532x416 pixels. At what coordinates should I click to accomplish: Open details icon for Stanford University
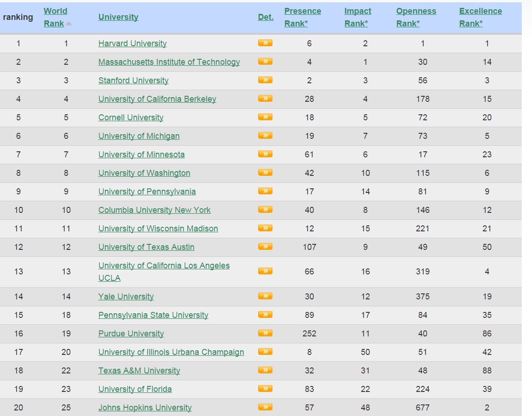(x=265, y=80)
